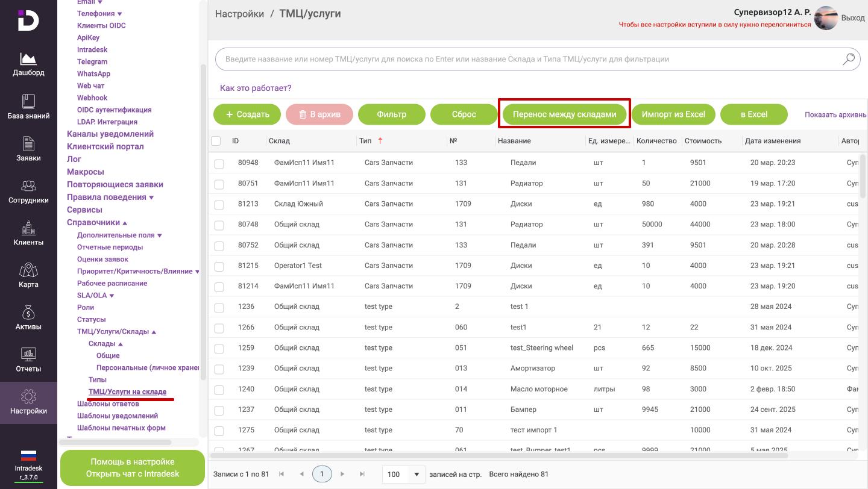
Task: Open Шаблоны ответов in settings menu
Action: point(108,403)
